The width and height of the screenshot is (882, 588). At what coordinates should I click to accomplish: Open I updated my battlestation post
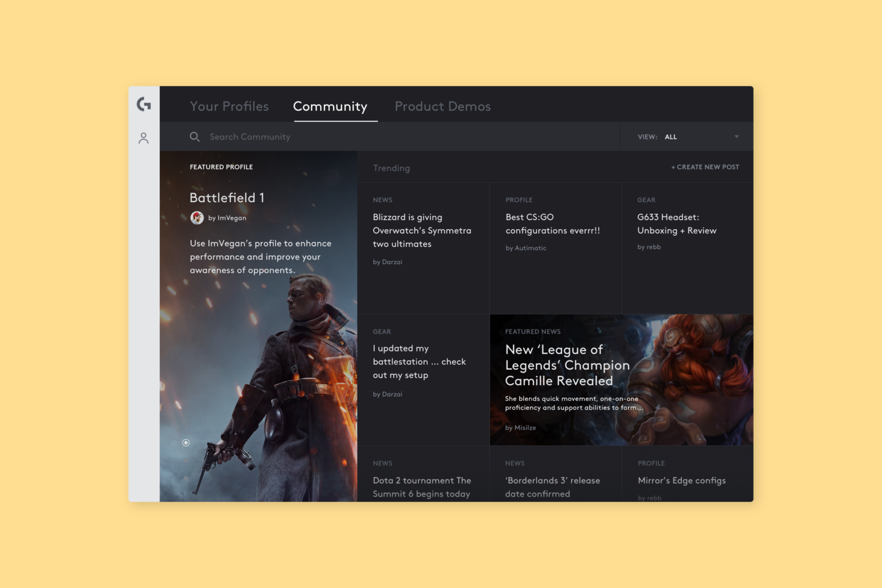click(x=419, y=362)
